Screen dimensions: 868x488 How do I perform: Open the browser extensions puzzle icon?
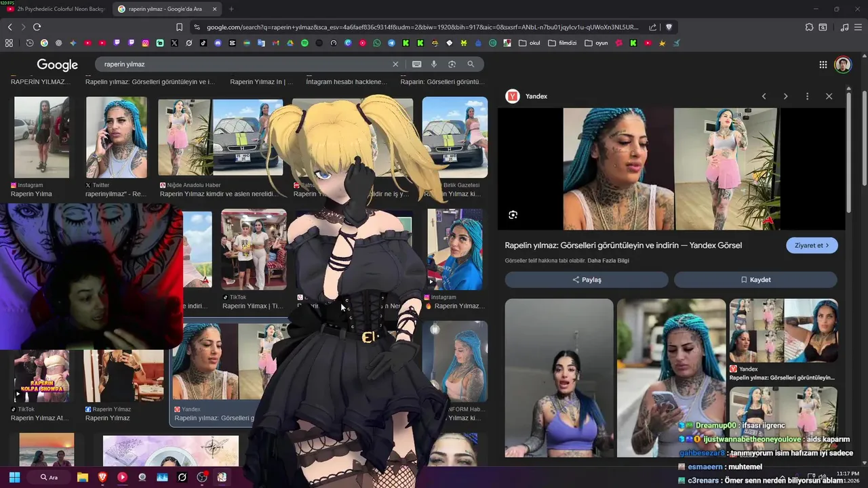click(x=809, y=27)
